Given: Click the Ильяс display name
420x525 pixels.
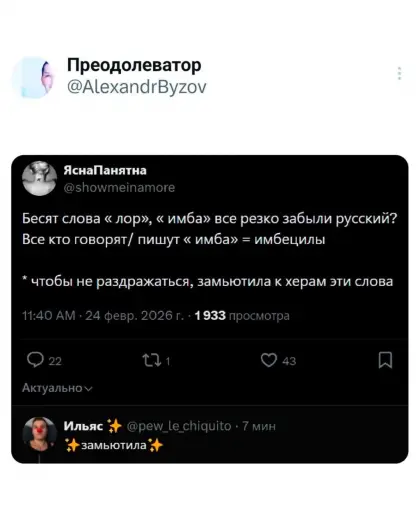Looking at the screenshot, I should [x=83, y=426].
